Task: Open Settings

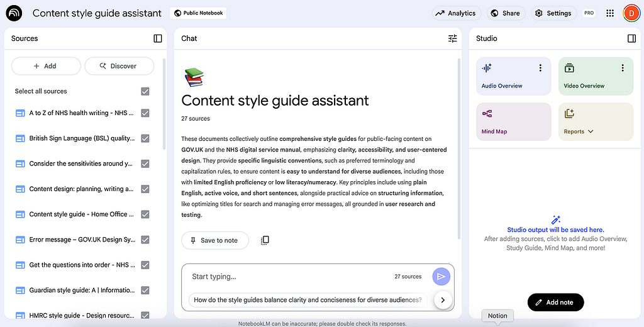Action: (x=553, y=13)
